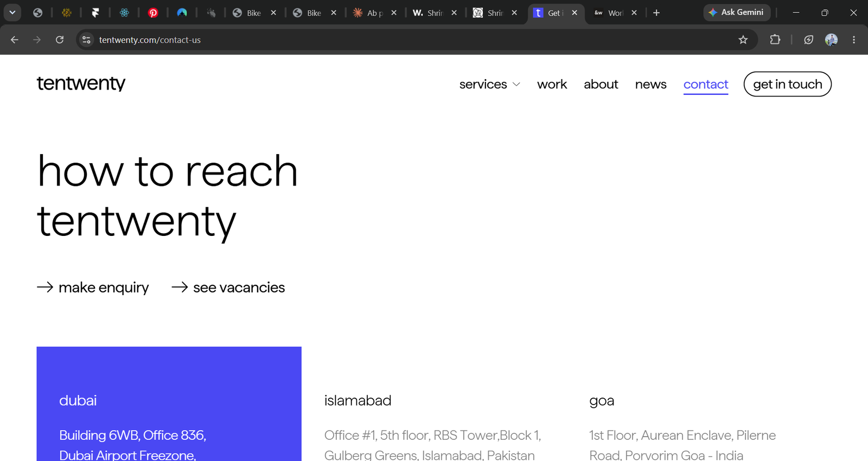
Task: Open the Extensions puzzle icon
Action: click(775, 40)
